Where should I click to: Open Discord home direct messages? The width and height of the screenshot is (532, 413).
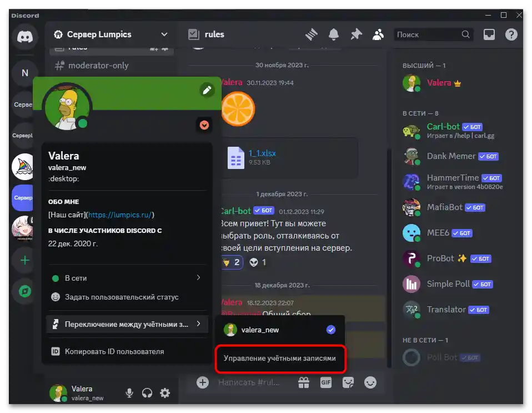25,36
